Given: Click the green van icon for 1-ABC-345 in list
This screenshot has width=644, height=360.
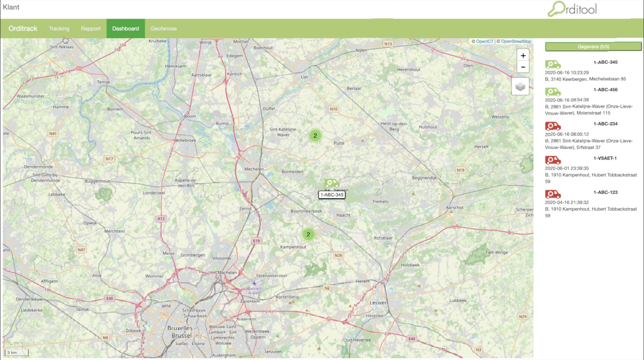Looking at the screenshot, I should (553, 64).
